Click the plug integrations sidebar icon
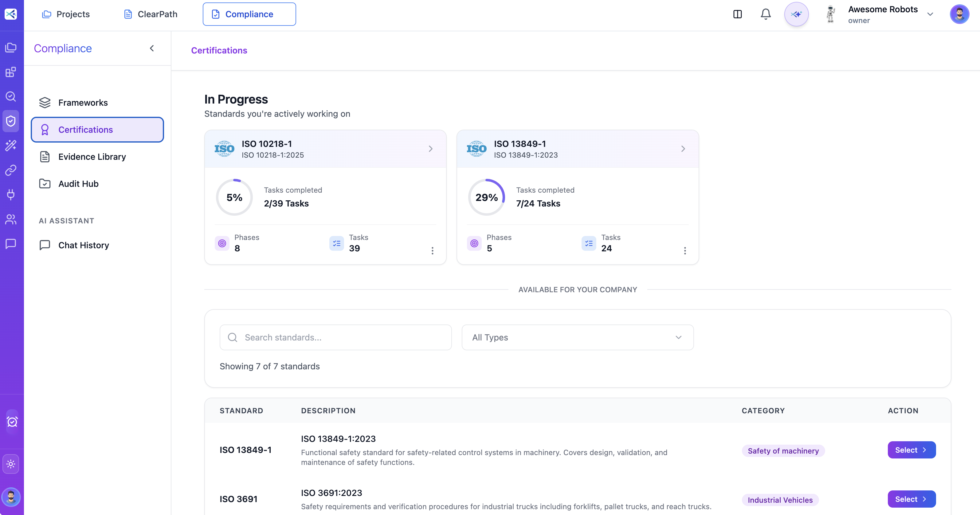 coord(11,195)
